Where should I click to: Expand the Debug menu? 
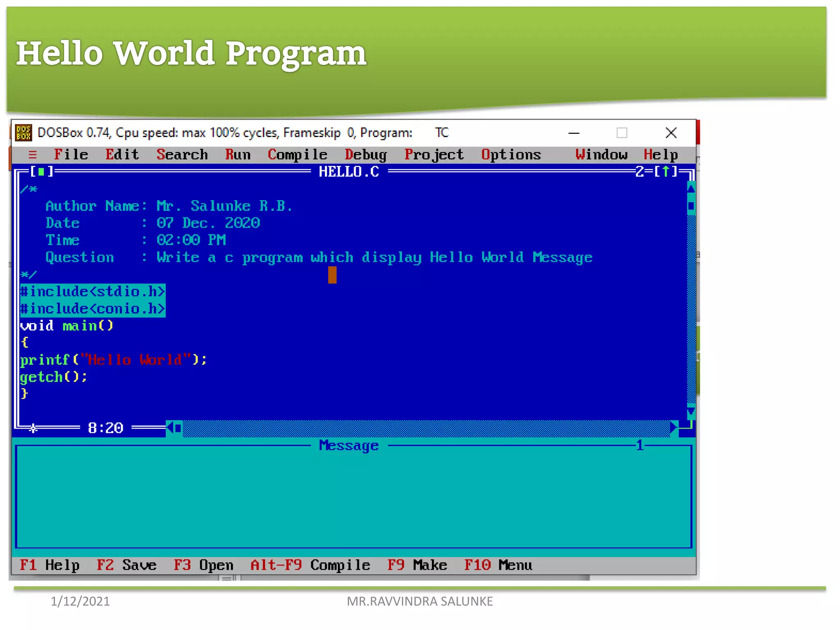365,155
